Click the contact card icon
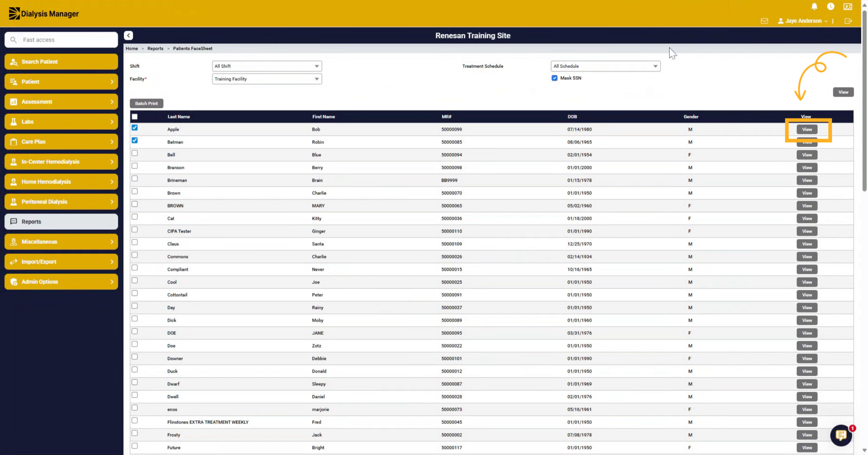The image size is (868, 455). [848, 7]
